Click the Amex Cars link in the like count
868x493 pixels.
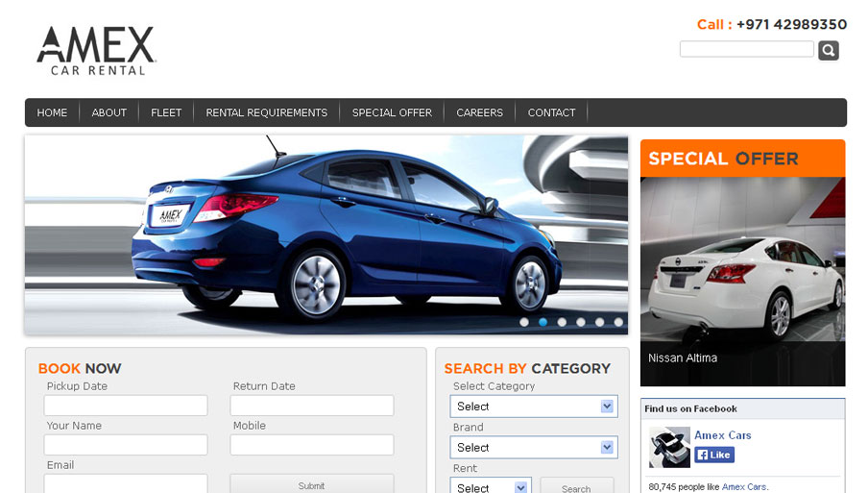point(744,487)
